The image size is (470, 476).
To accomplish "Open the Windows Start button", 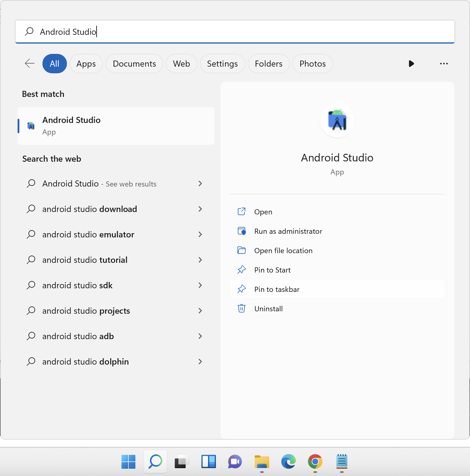I will click(128, 462).
